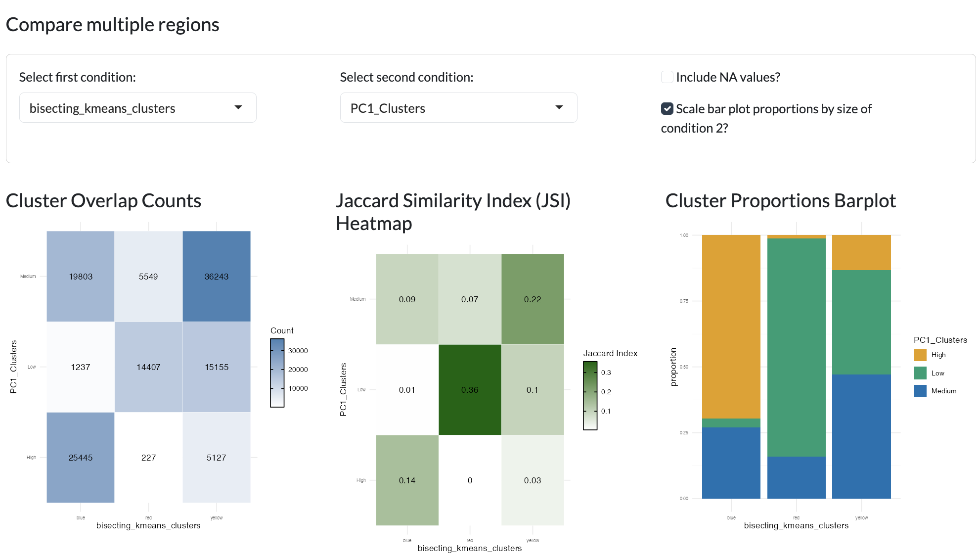
Task: Click the Low green legend swatch
Action: [x=920, y=373]
